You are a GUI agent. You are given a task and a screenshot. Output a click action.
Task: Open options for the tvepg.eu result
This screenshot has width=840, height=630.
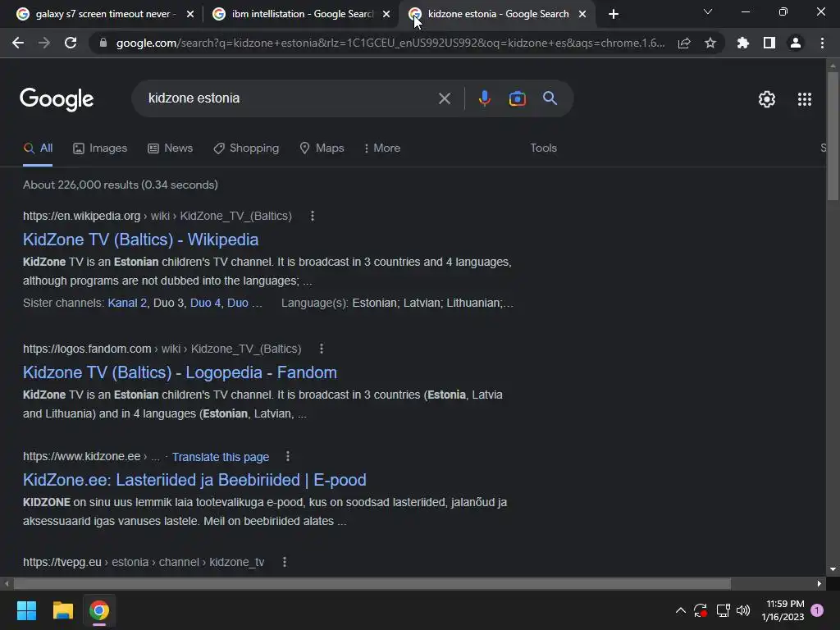(285, 562)
